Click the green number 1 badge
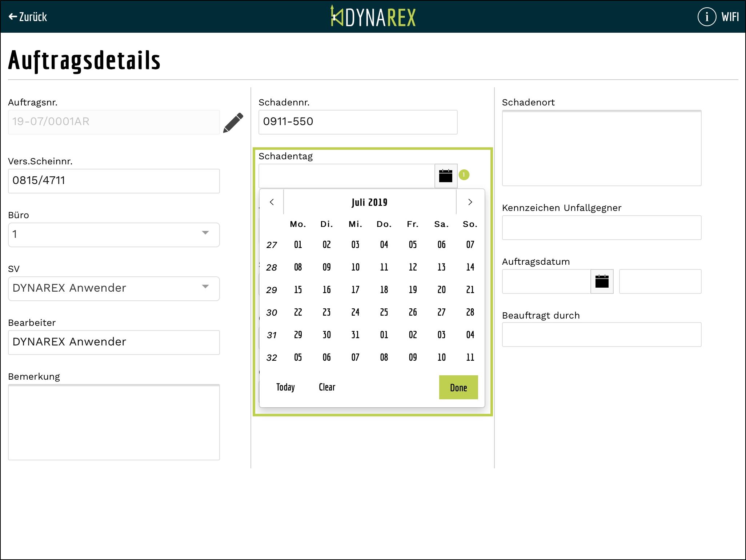Image resolution: width=746 pixels, height=560 pixels. [x=464, y=175]
